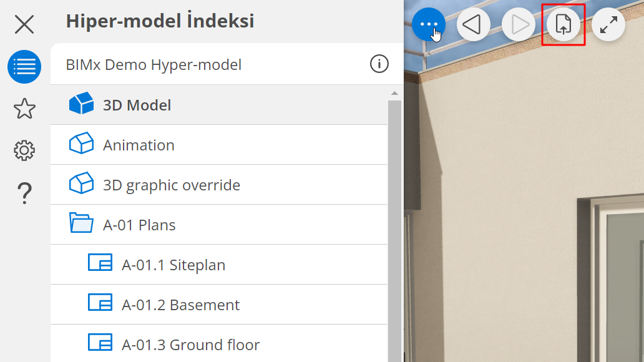644x362 pixels.
Task: Click the scroll up arrow
Action: coord(394,93)
